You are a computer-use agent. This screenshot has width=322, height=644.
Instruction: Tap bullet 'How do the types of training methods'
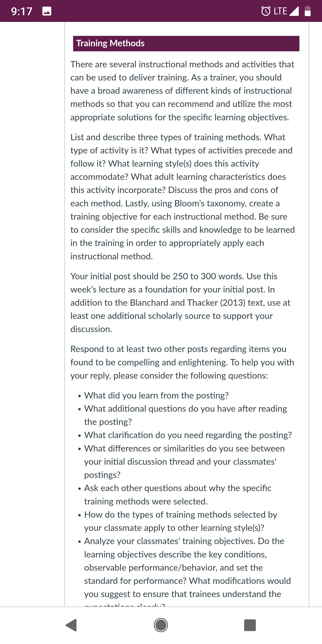181,521
